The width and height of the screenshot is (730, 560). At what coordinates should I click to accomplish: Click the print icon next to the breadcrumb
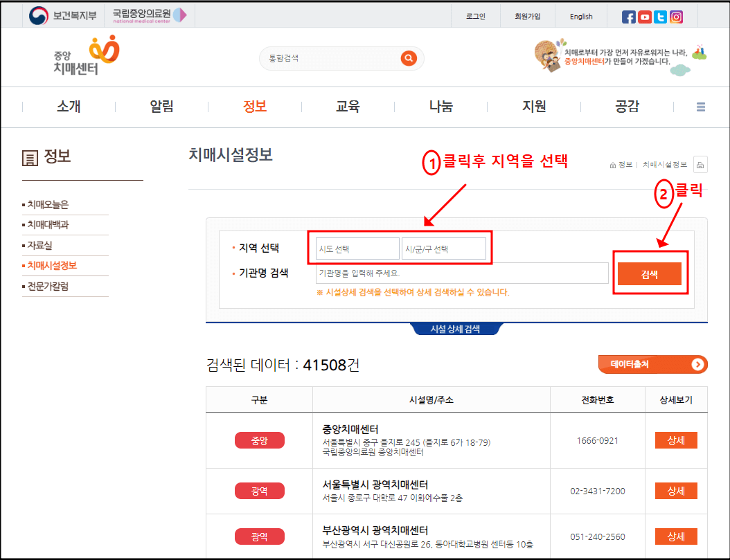click(x=700, y=164)
